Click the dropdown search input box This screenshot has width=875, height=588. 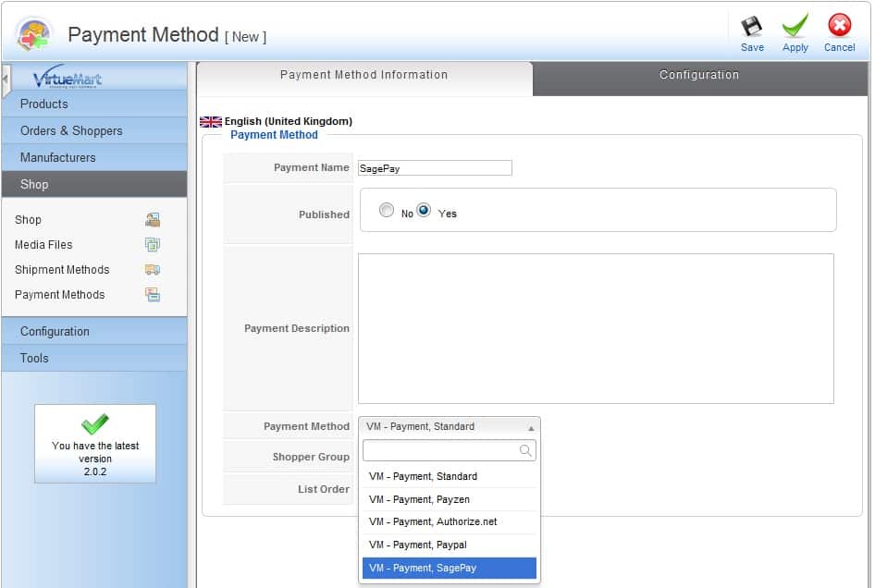450,450
